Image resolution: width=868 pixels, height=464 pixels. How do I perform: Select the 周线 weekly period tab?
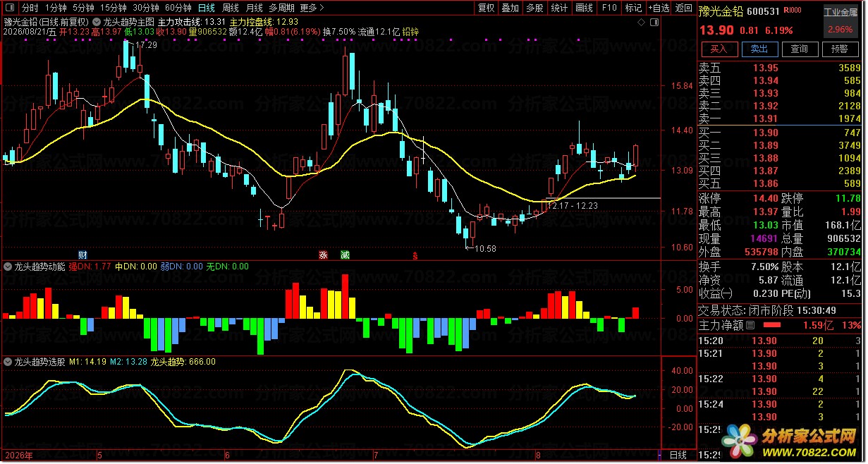231,8
